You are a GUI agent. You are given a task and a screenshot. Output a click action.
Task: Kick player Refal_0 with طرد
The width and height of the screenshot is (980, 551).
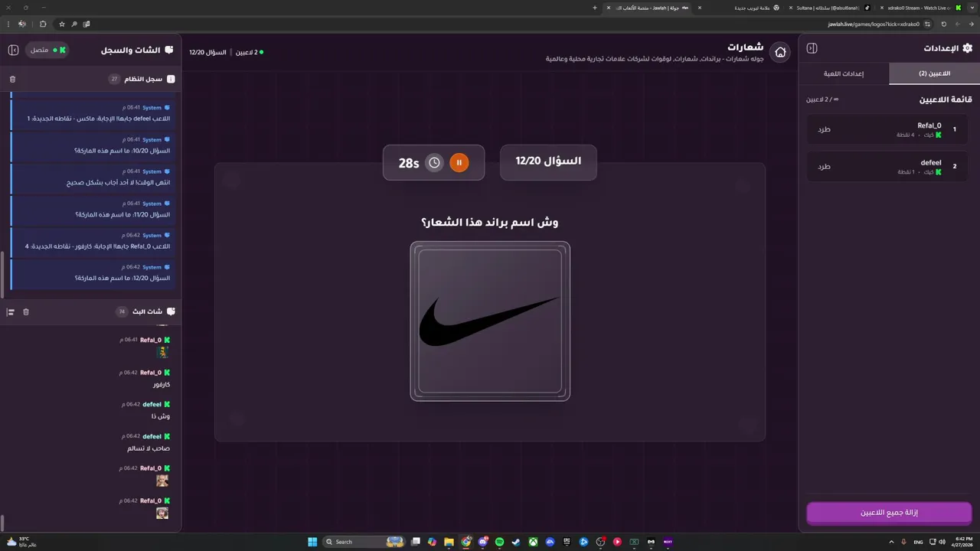824,129
